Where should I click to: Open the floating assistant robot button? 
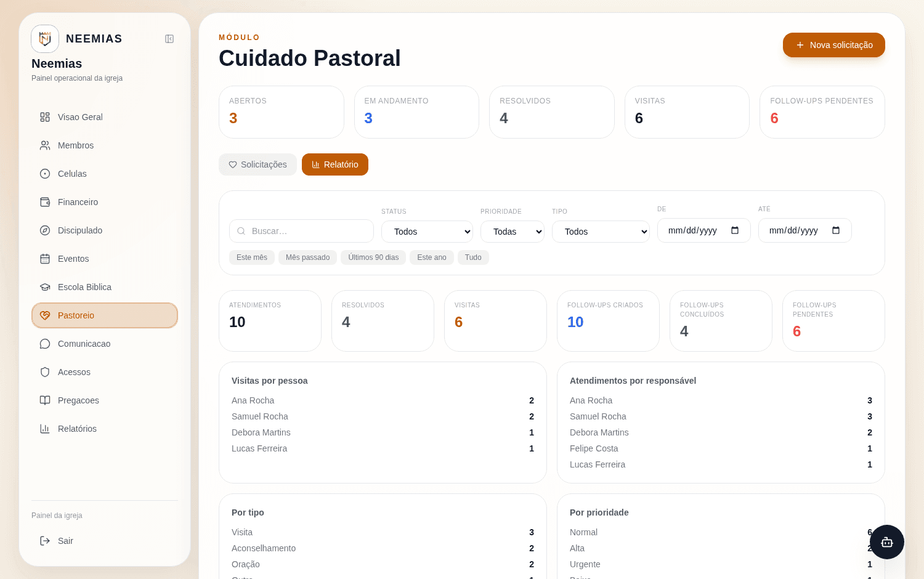[x=887, y=542]
